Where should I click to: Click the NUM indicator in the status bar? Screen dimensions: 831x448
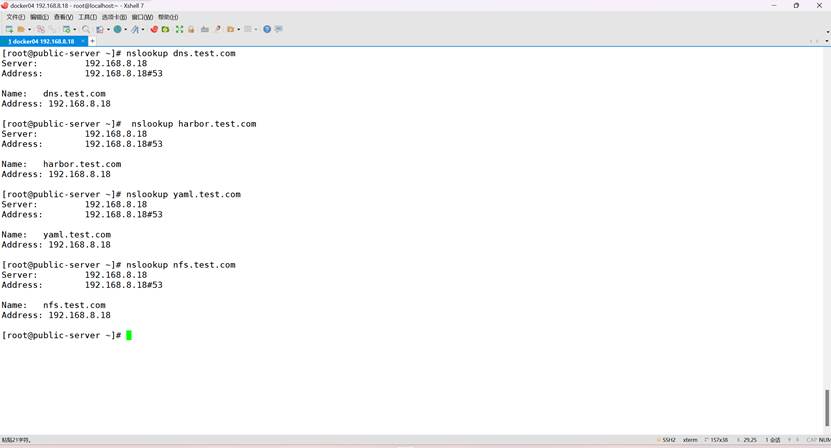(x=825, y=440)
